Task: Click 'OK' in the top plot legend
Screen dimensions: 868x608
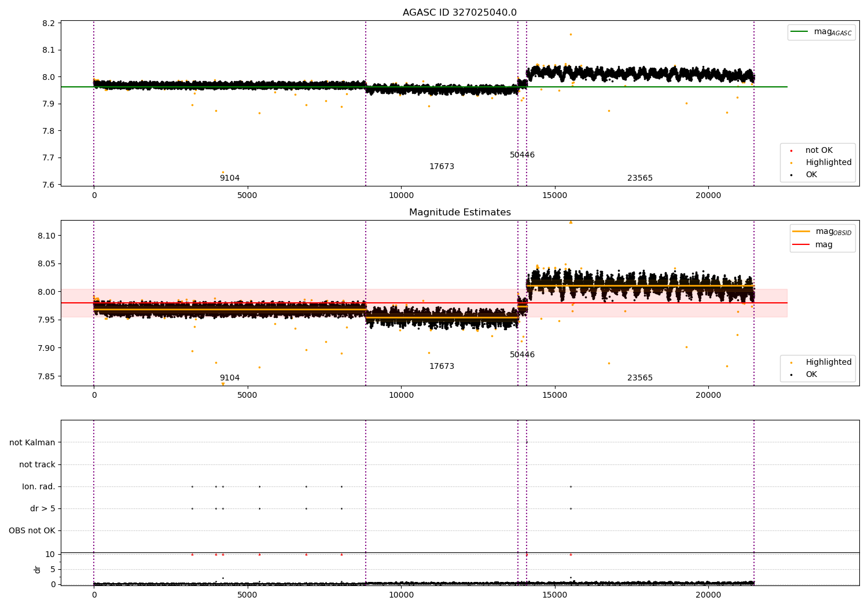Action: point(811,175)
